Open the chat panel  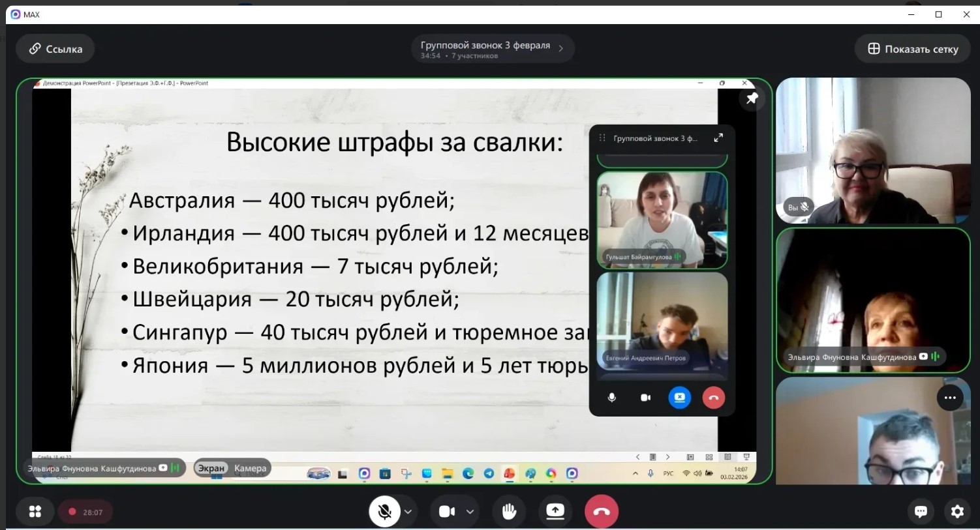921,512
